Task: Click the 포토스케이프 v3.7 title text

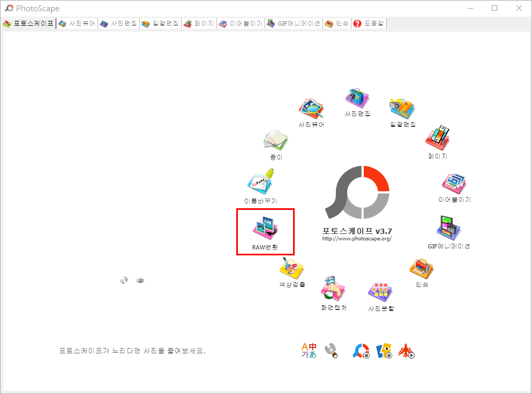Action: point(357,231)
